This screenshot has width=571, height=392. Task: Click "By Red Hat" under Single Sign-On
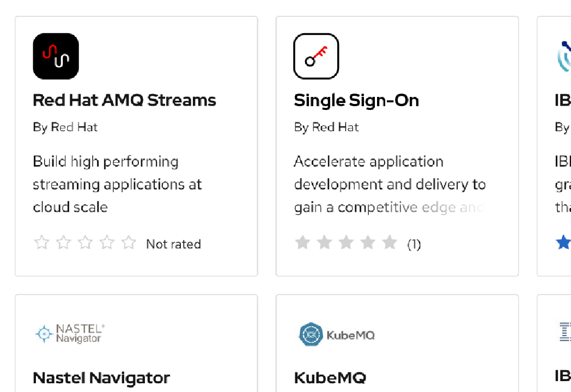point(326,127)
